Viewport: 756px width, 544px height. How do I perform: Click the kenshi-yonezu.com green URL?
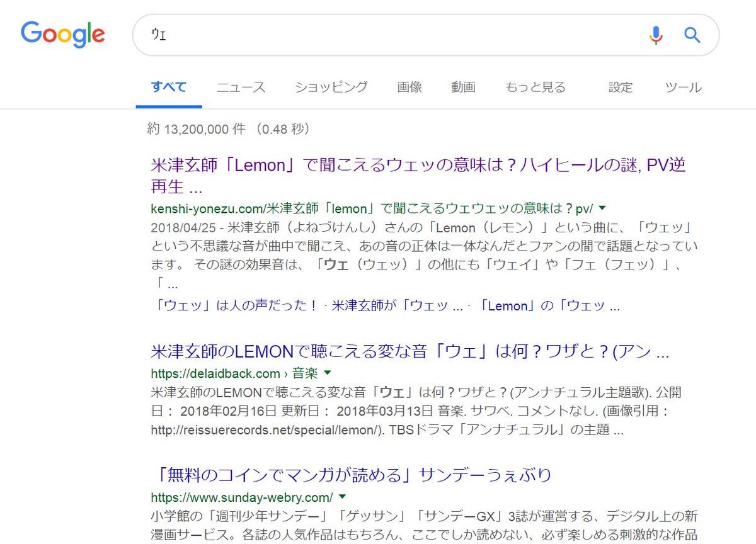[x=372, y=208]
